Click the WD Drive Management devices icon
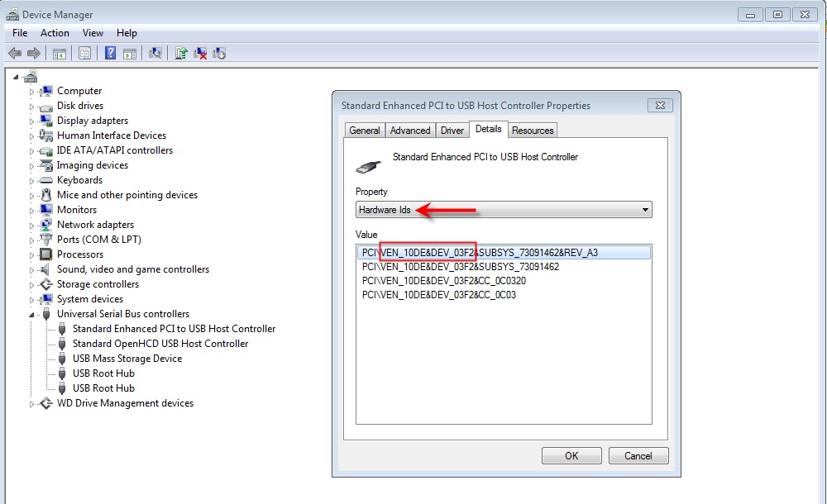The height and width of the screenshot is (504, 827). pyautogui.click(x=46, y=403)
